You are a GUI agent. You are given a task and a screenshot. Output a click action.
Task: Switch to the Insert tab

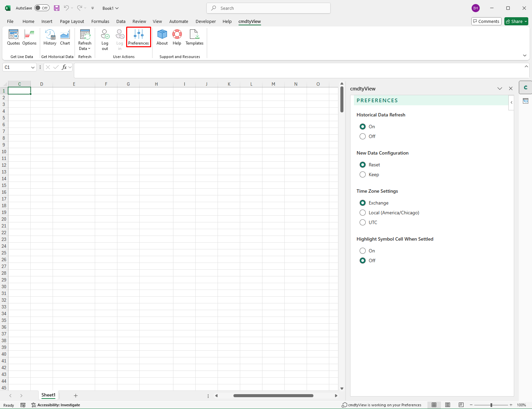pos(47,21)
